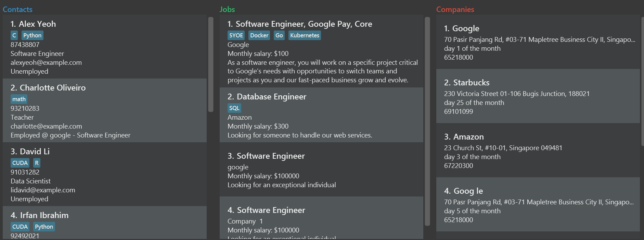The height and width of the screenshot is (240, 644).
Task: Click 'Looking for someone to handle our web services.'
Action: pyautogui.click(x=300, y=135)
